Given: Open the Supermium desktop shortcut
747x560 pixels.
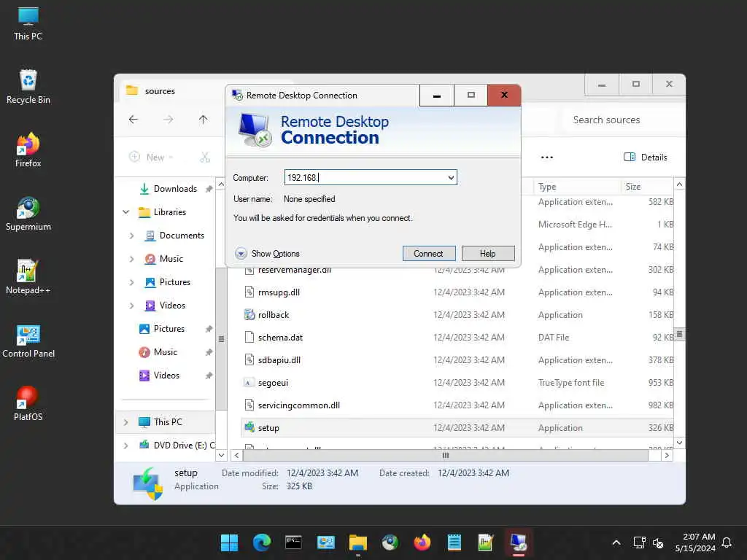Looking at the screenshot, I should point(28,214).
